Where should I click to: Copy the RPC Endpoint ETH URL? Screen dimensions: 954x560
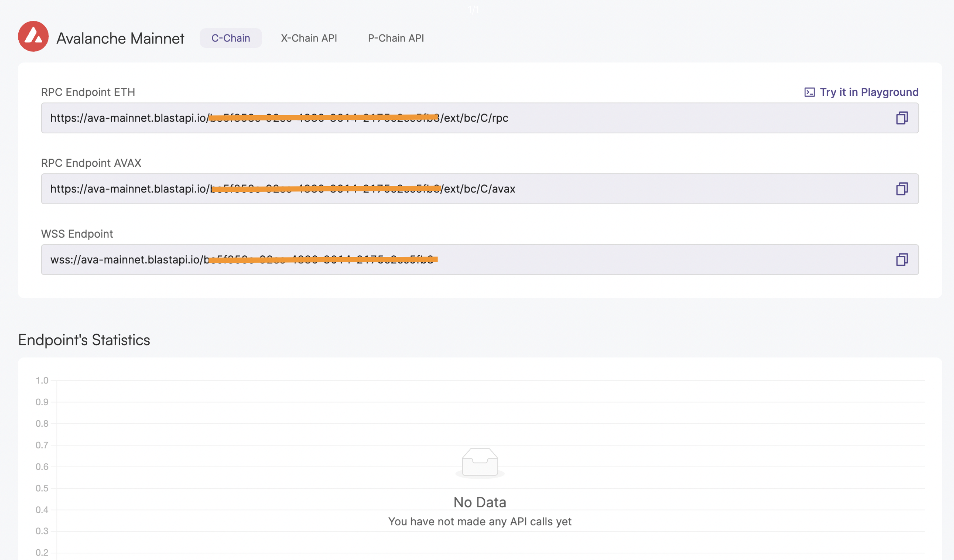coord(902,118)
